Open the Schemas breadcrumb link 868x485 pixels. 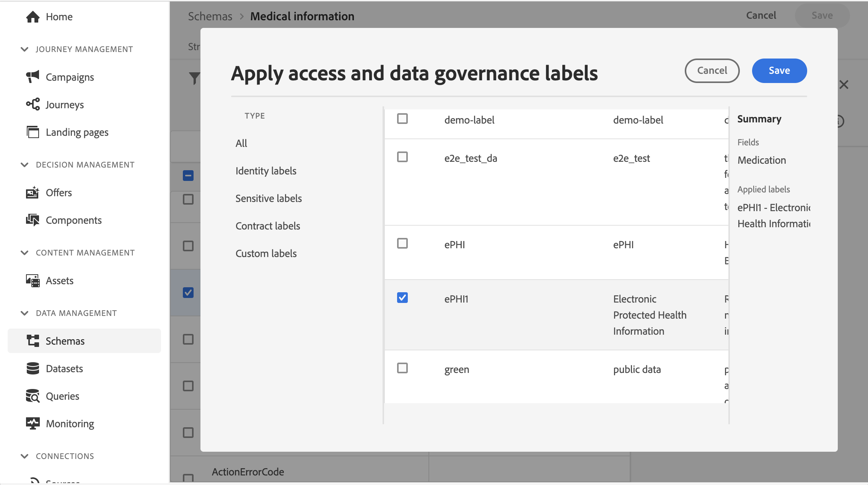tap(210, 16)
